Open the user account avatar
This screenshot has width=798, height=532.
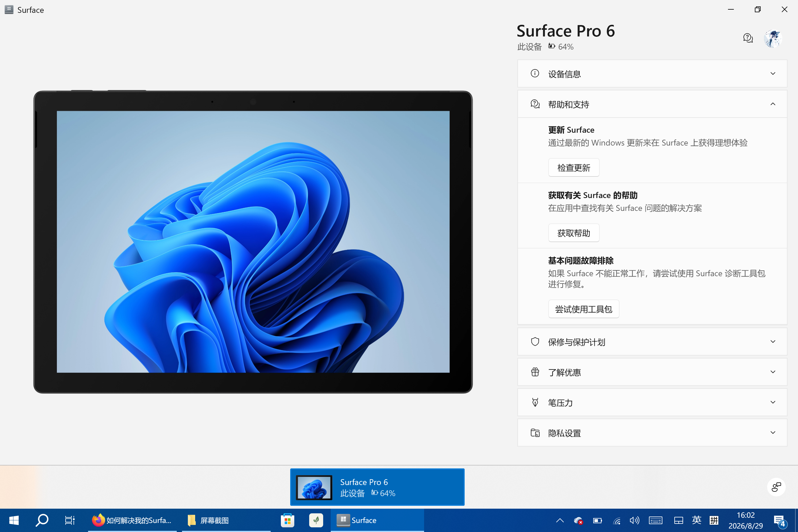(x=773, y=38)
